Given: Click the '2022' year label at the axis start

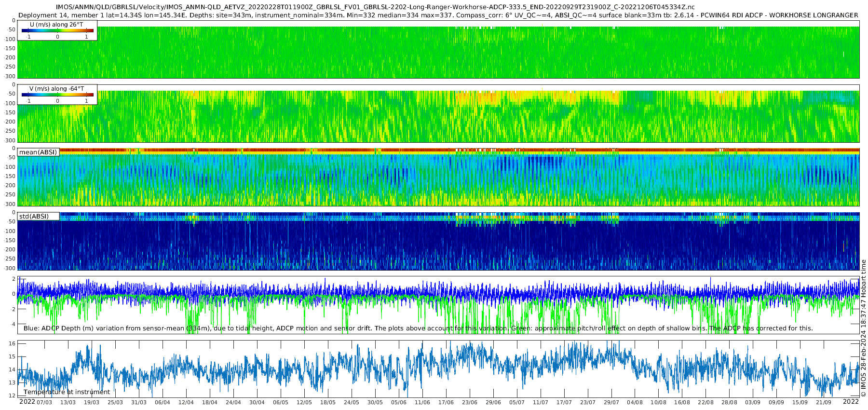Looking at the screenshot, I should [27, 402].
